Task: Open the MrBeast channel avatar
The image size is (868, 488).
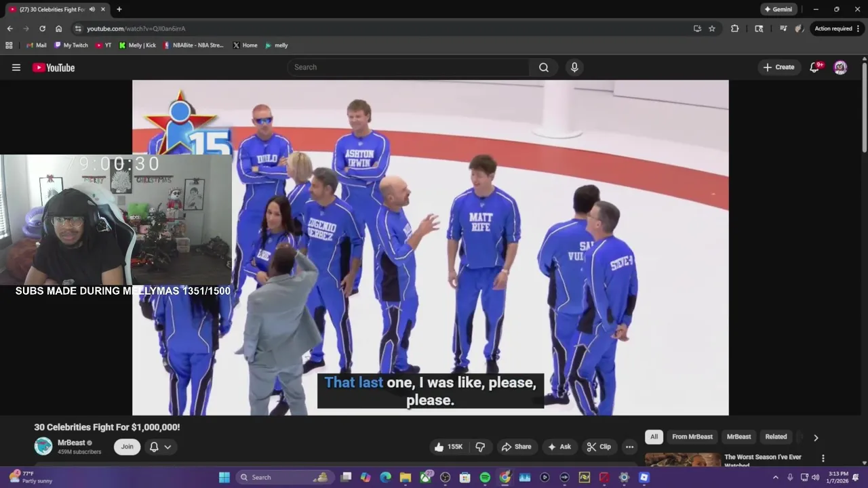Action: (43, 446)
